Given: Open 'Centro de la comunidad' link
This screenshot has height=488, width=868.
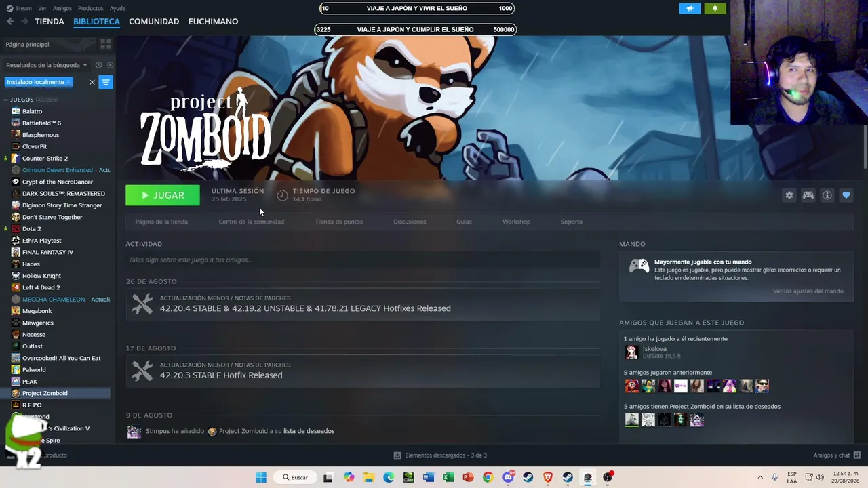Looking at the screenshot, I should pyautogui.click(x=251, y=222).
